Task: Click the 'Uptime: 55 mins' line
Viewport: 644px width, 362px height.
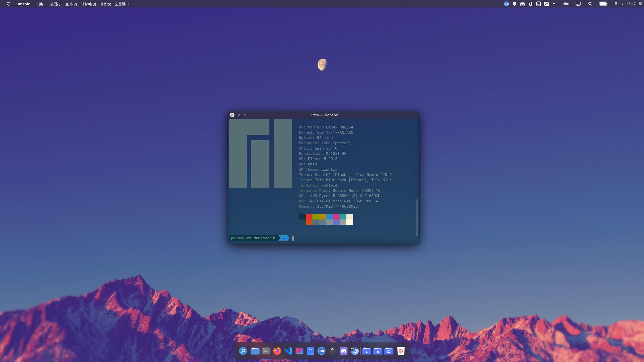Action: [316, 138]
